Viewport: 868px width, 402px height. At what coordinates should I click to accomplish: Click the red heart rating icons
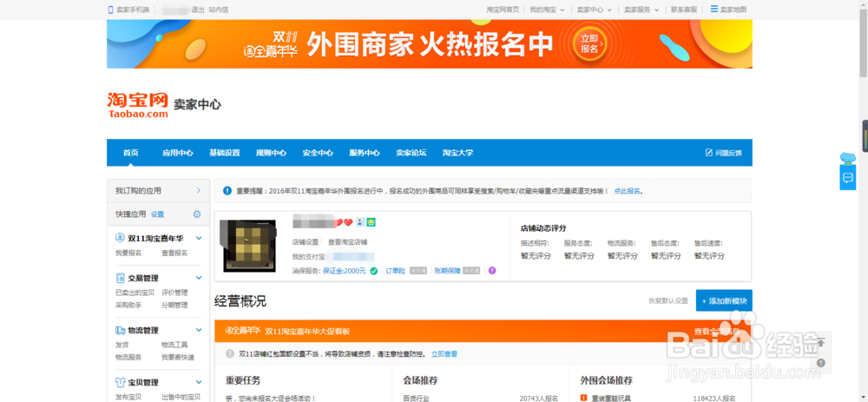coord(344,222)
